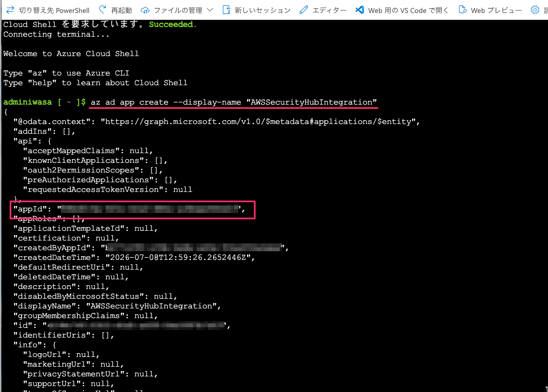The height and width of the screenshot is (392, 548).
Task: Expand the ファイルの管理 dropdown chevron
Action: pos(210,10)
